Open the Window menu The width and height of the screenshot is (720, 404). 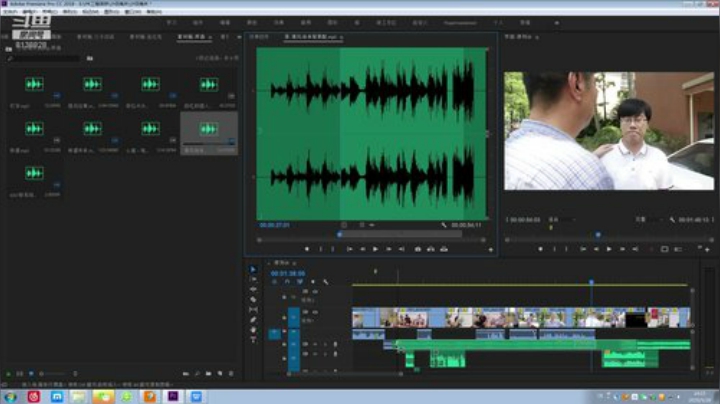point(133,11)
